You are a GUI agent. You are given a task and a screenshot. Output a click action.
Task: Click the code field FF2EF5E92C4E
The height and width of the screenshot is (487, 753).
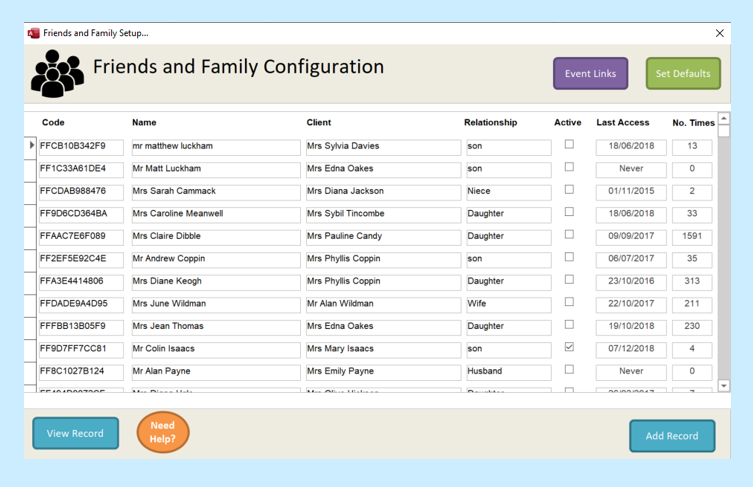click(81, 260)
